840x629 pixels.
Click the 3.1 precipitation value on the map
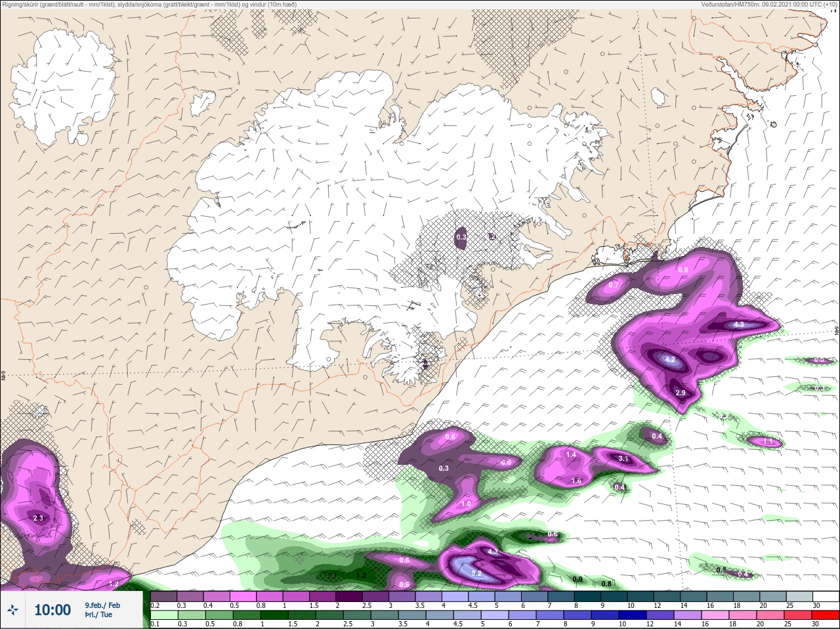623,459
